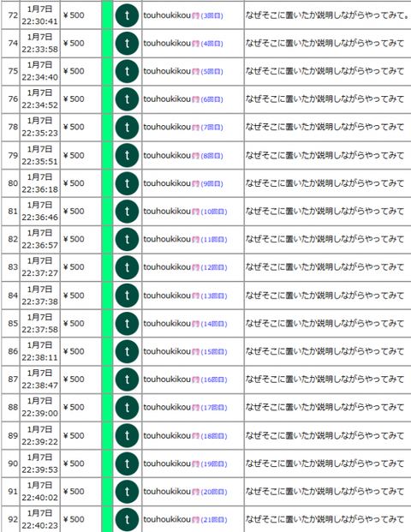Click touhoukikou username in row 79

(167, 155)
